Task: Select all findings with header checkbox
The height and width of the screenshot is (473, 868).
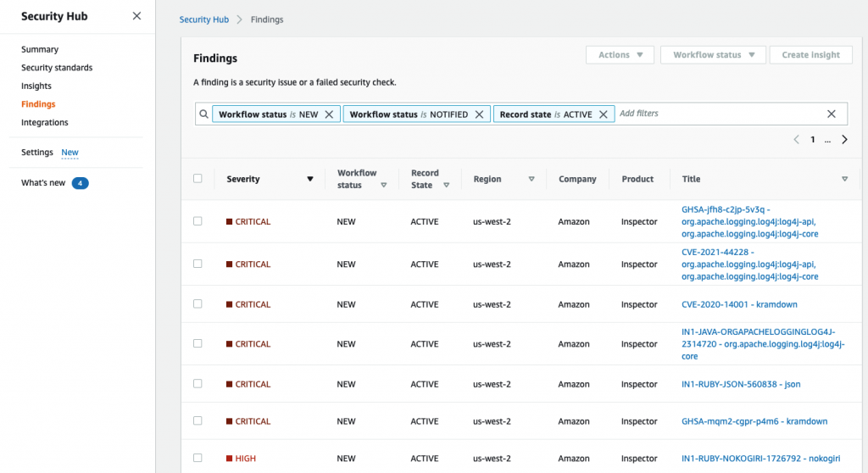Action: point(198,178)
